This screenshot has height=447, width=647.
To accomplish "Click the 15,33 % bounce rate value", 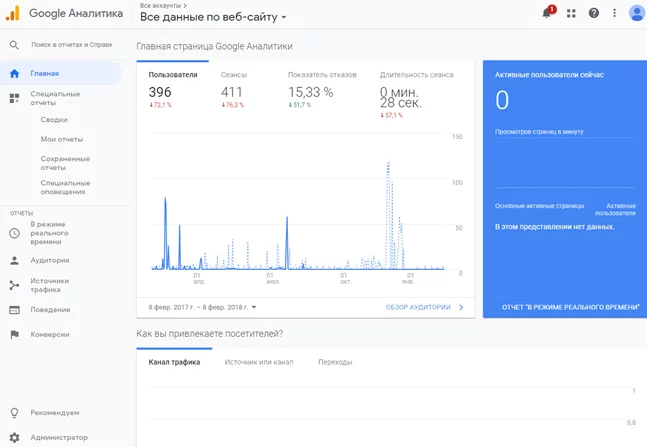I will [311, 92].
